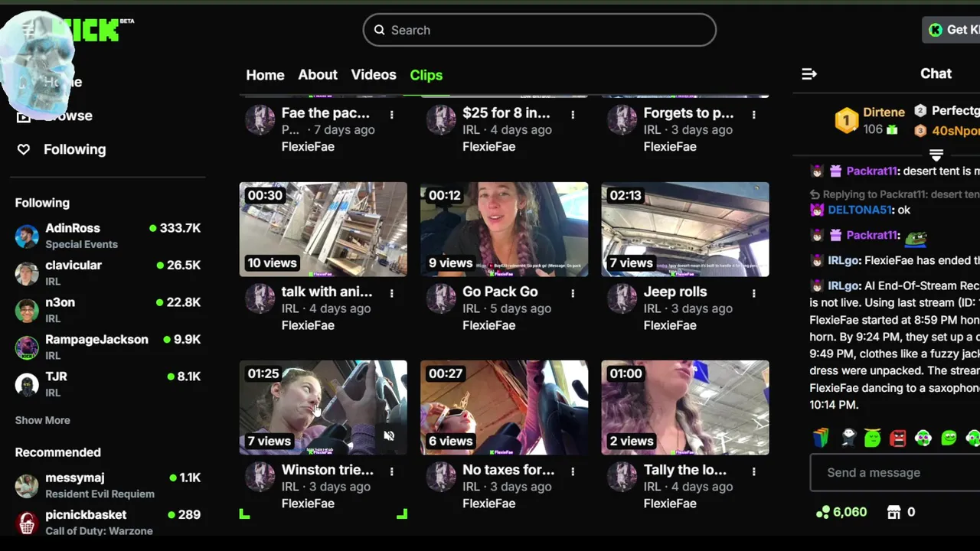The height and width of the screenshot is (551, 980).
Task: Click the muted speaker icon on Winston clip
Action: (x=389, y=435)
